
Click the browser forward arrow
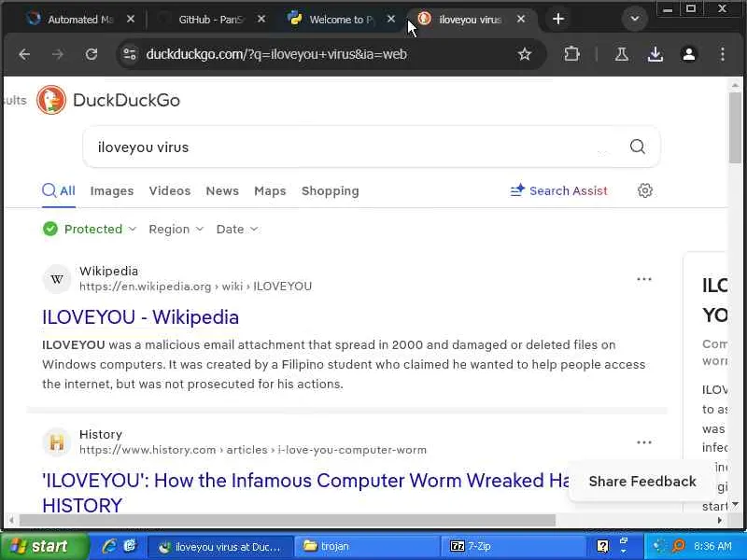coord(58,55)
